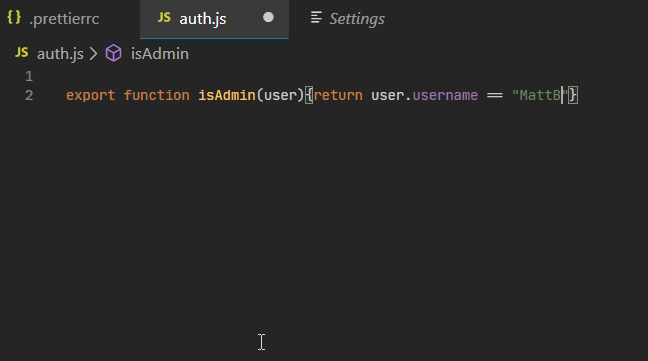Click the JS icon on auth.js tab
Image resolution: width=648 pixels, height=361 pixels.
164,17
